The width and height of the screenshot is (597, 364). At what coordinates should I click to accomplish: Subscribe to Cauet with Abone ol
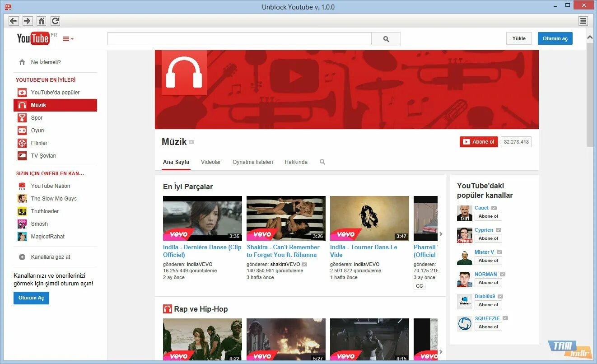click(x=488, y=216)
